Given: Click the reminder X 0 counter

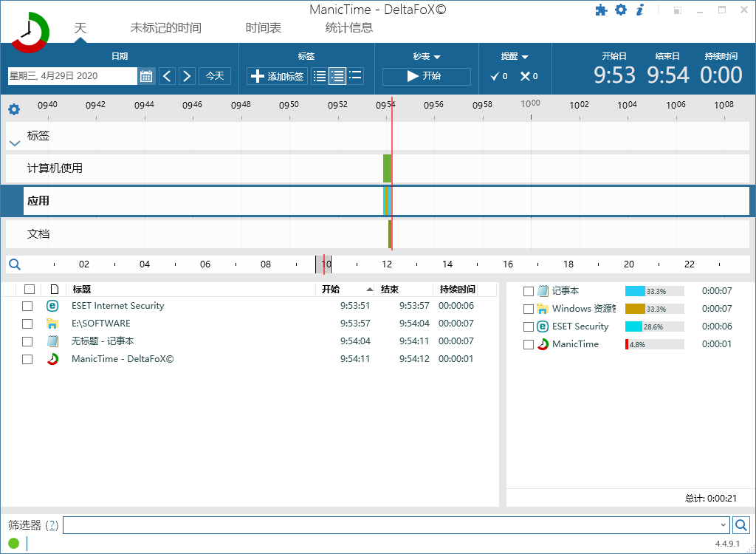Looking at the screenshot, I should point(529,76).
